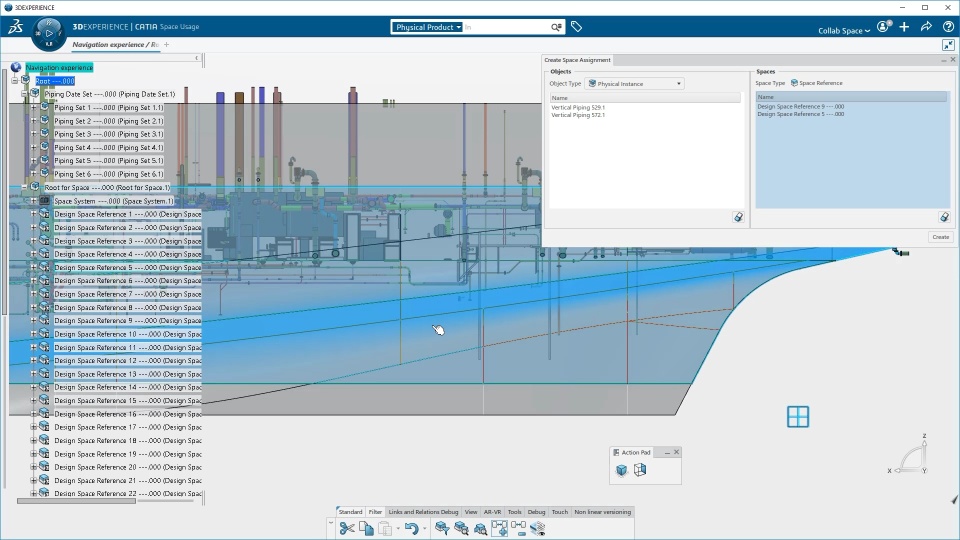Open the user profile icon
960x540 pixels.
tap(883, 27)
